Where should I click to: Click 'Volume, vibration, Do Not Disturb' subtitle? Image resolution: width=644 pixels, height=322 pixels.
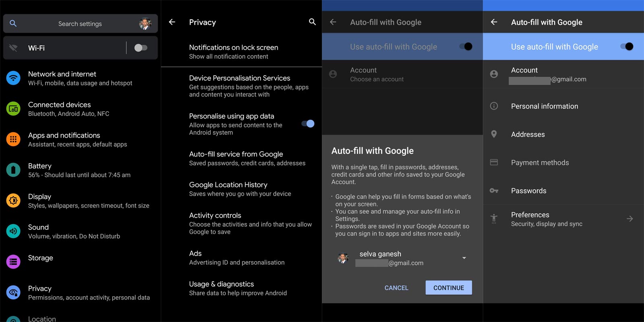[x=74, y=236]
